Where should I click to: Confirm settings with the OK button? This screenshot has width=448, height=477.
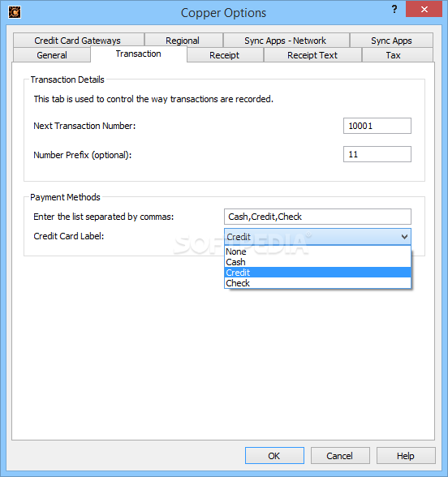[x=274, y=455]
